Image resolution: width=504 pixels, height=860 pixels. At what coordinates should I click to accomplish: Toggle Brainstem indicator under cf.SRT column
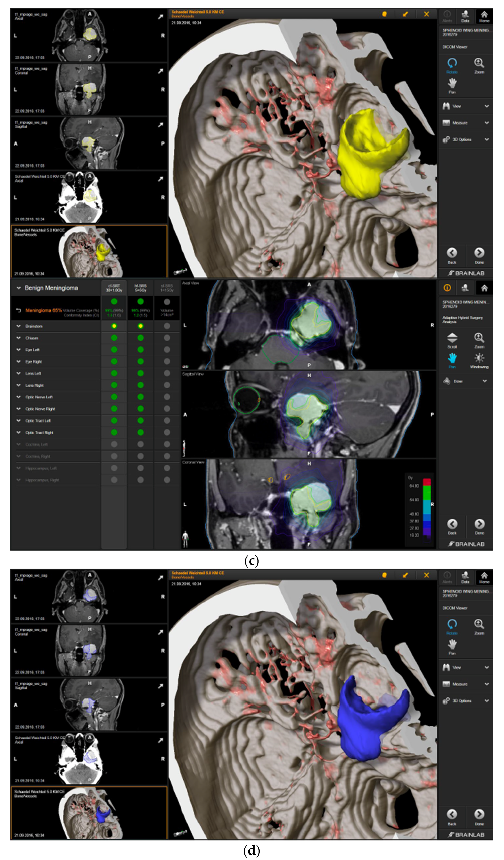(x=114, y=326)
